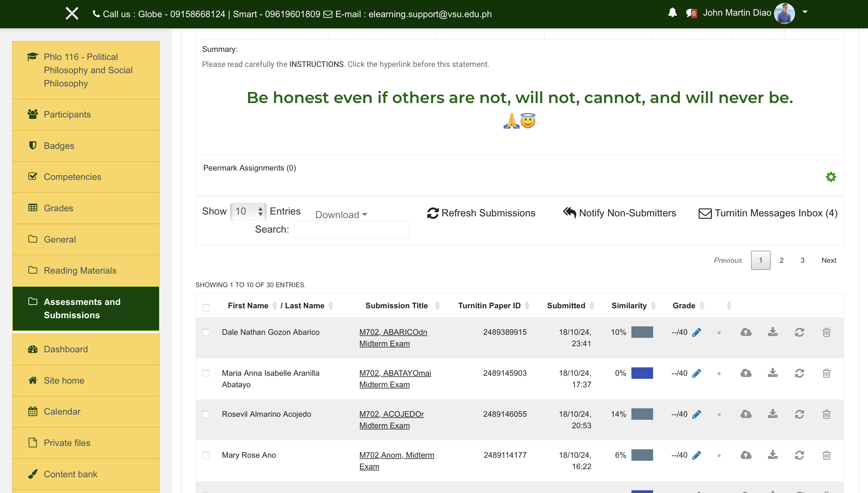
Task: Upload submission for Maria Anna Abatayo
Action: pyautogui.click(x=746, y=373)
